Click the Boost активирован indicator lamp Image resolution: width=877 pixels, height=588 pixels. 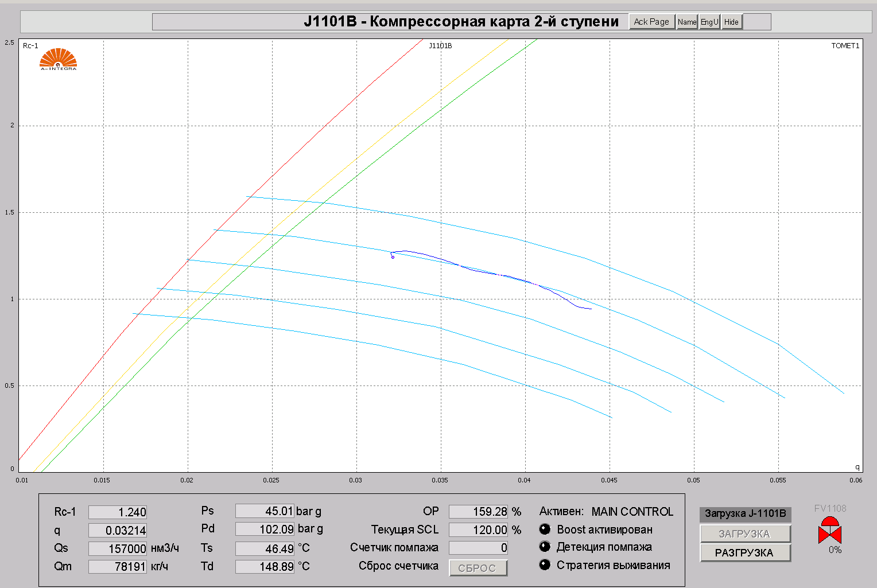545,529
